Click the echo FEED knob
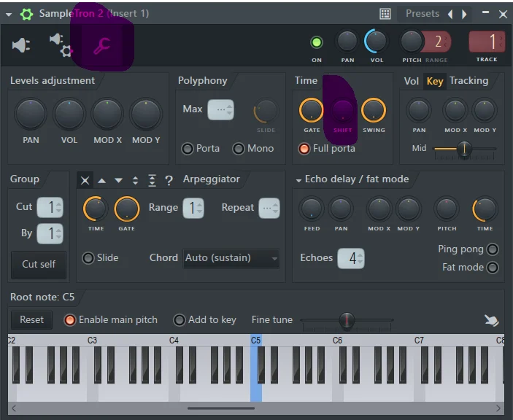 click(311, 209)
